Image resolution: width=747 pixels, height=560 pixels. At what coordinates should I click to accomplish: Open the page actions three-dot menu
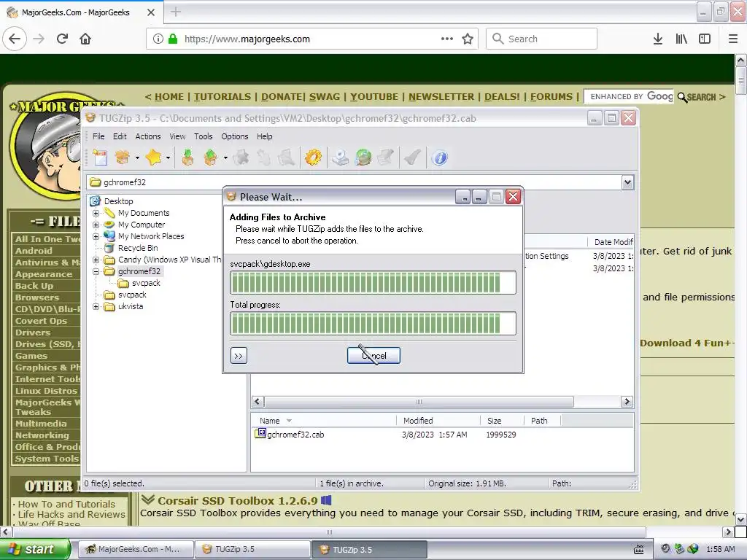(x=447, y=39)
